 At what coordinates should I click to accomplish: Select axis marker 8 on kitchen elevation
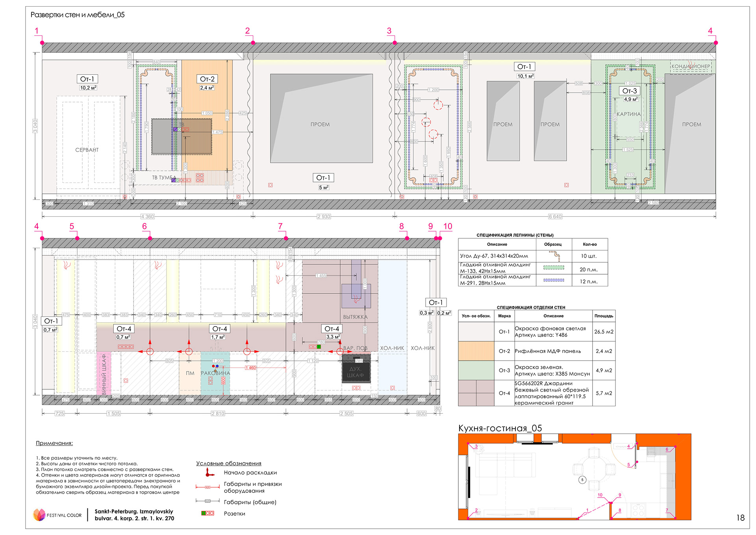[x=402, y=227]
